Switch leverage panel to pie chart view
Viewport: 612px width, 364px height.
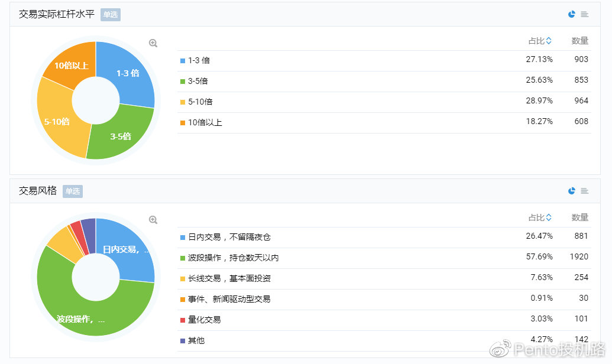[571, 14]
